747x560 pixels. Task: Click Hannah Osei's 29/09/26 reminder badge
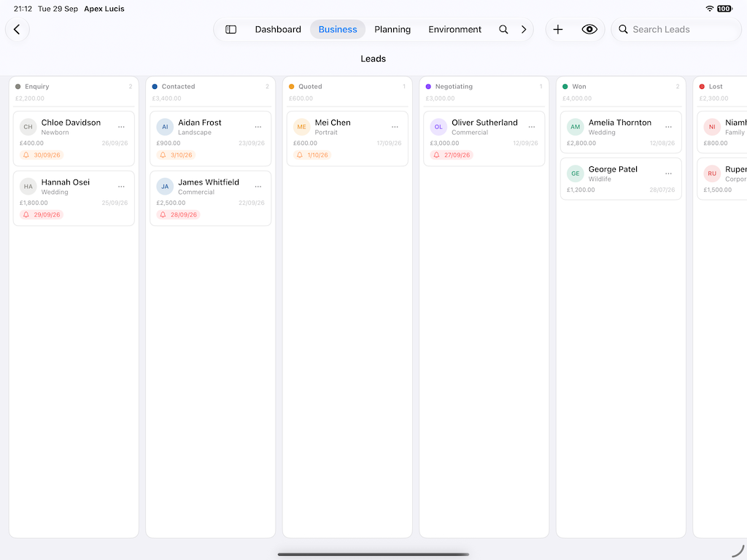42,215
